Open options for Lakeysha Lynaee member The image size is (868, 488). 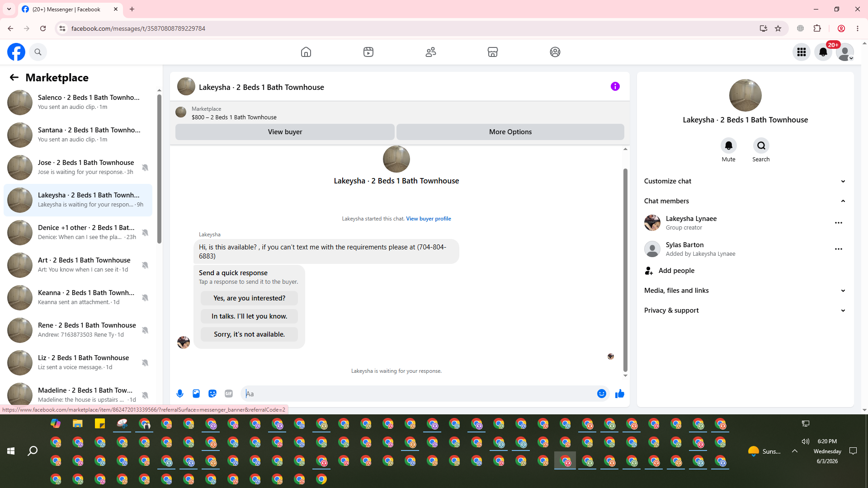(839, 223)
